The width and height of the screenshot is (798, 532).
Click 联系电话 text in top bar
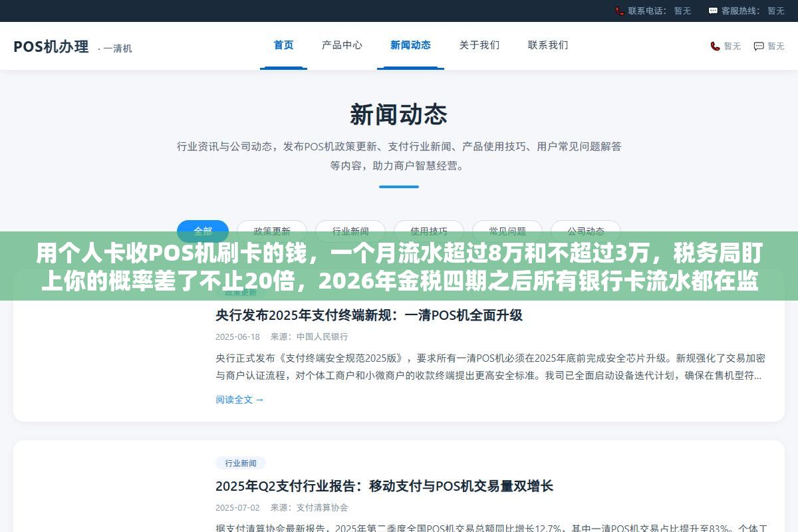[648, 11]
